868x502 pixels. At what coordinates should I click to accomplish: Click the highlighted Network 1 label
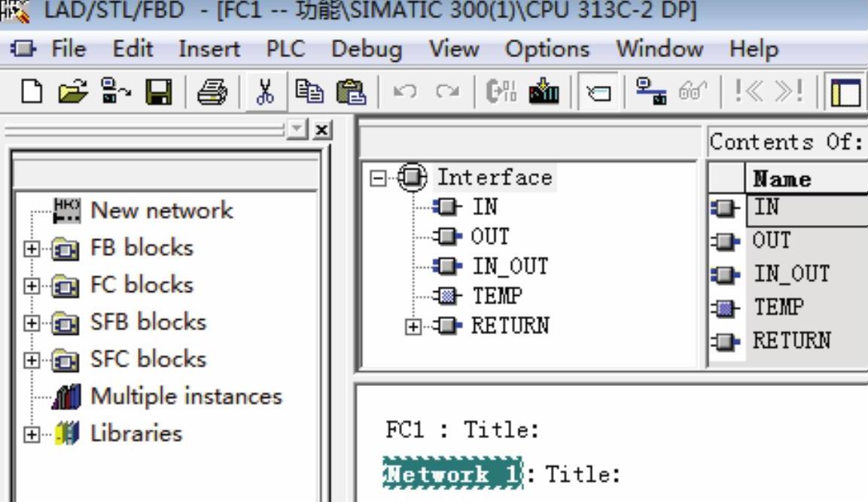click(x=453, y=473)
